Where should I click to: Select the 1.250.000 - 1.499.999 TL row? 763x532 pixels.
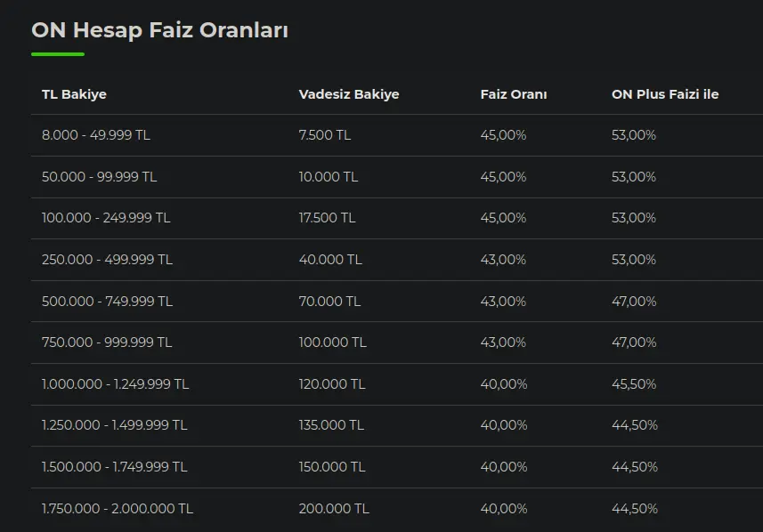pyautogui.click(x=397, y=425)
